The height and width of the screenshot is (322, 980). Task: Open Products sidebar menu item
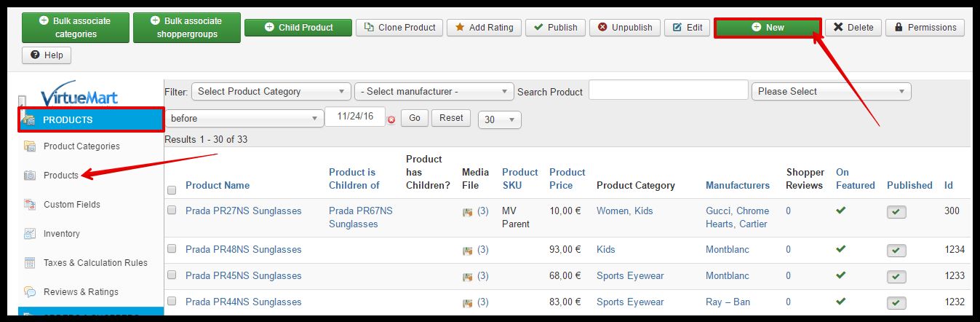[61, 176]
